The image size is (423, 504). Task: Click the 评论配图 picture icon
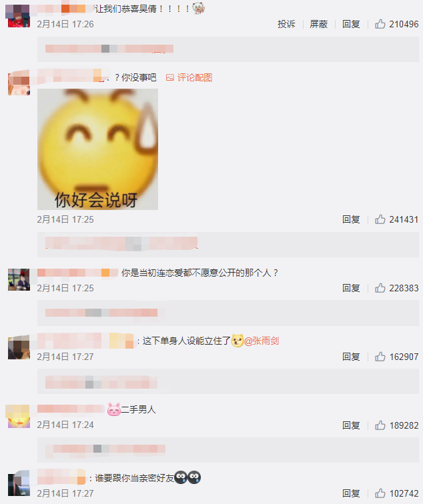tap(170, 77)
